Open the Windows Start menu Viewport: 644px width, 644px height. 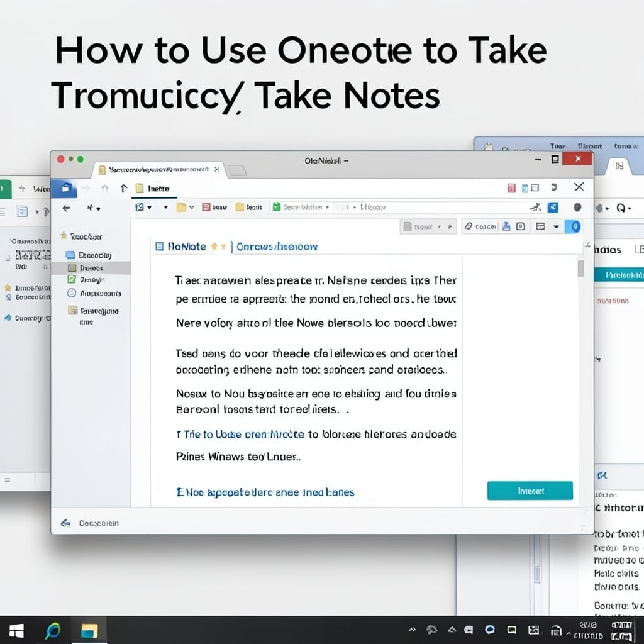(x=16, y=630)
